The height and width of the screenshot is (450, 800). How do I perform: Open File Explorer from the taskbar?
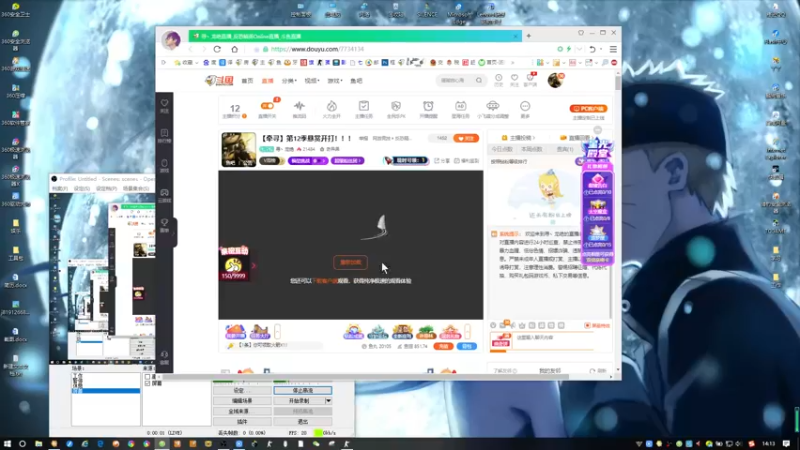[x=38, y=444]
